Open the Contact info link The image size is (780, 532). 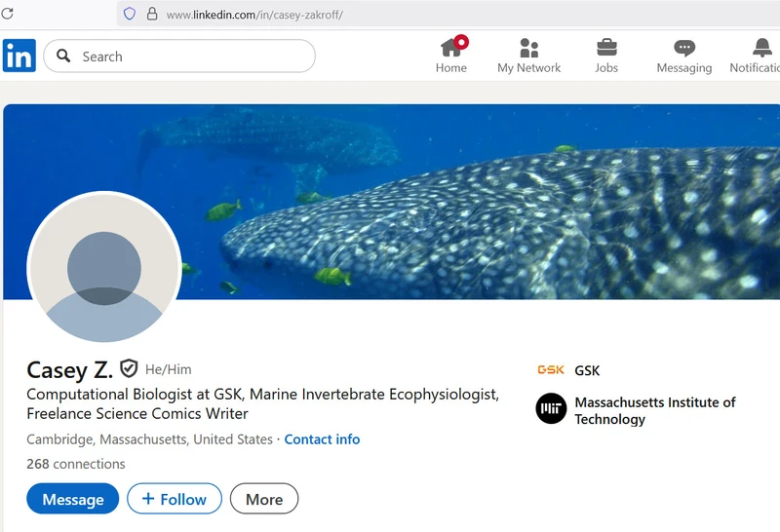[322, 439]
